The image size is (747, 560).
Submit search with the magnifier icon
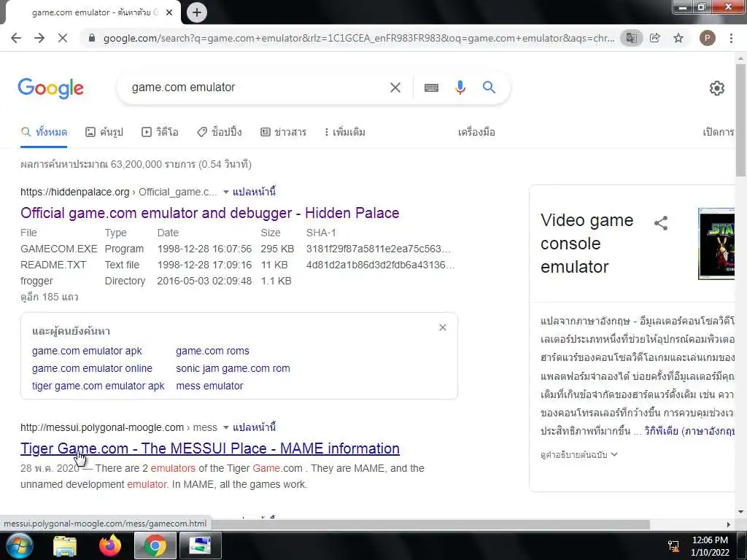click(489, 87)
